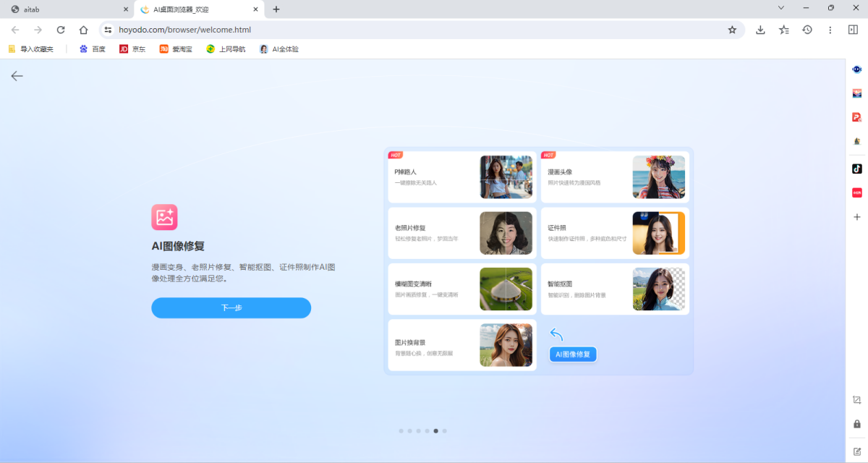Image resolution: width=868 pixels, height=463 pixels.
Task: Select the 图片换背景 feature card
Action: (462, 345)
